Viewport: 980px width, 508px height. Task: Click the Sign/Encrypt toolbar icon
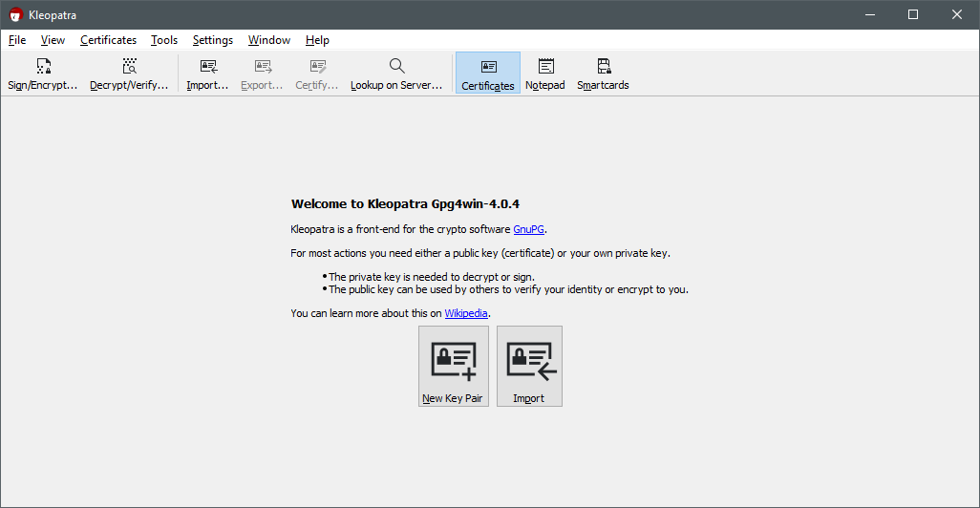click(43, 73)
